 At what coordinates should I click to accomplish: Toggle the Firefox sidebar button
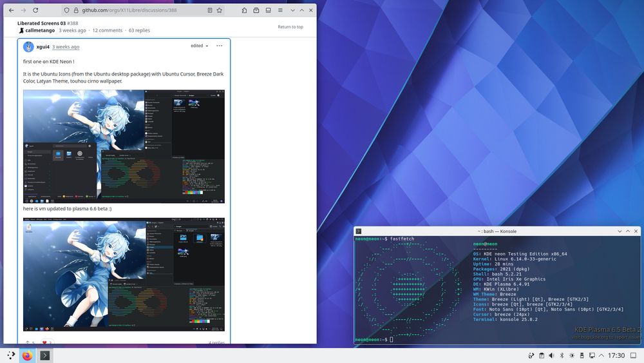[268, 10]
